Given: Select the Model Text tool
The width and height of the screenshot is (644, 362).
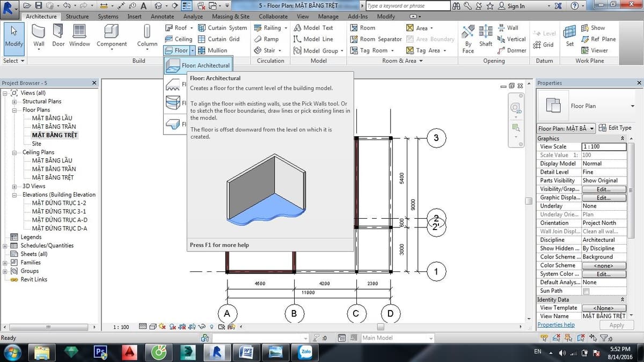Looking at the screenshot, I should pos(313,28).
